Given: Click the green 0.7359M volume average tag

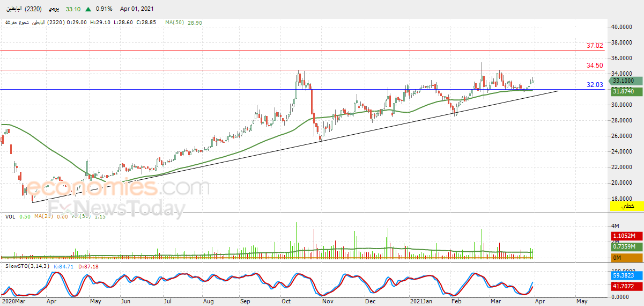Looking at the screenshot, I should point(624,246).
